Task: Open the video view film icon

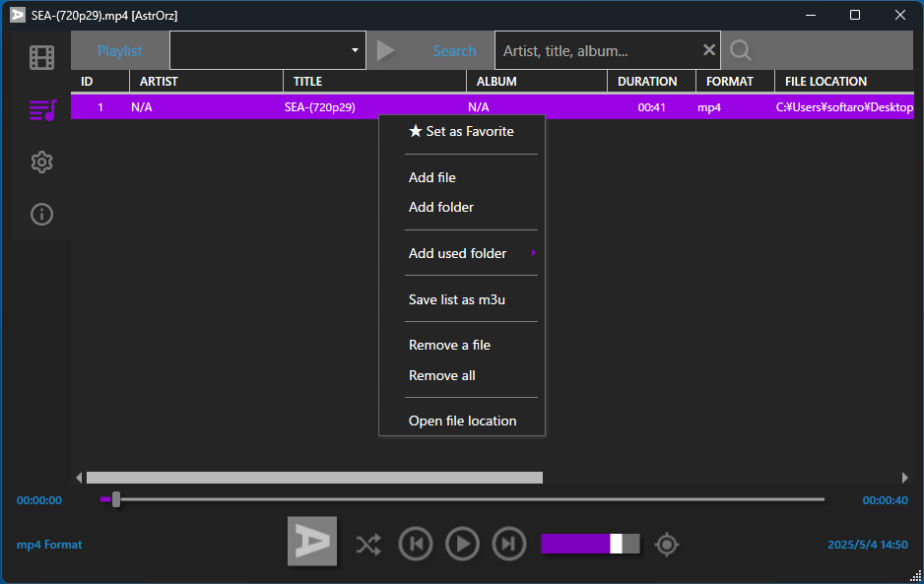Action: tap(41, 57)
